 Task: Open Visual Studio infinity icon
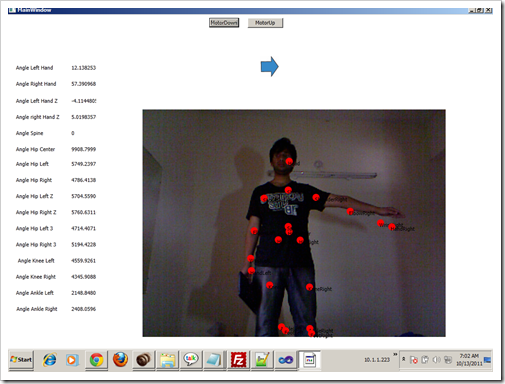coord(286,360)
